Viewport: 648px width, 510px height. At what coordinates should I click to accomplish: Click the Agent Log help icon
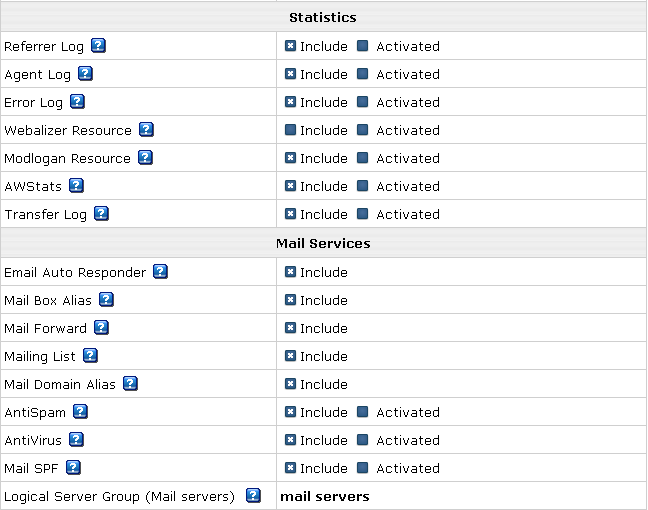86,74
